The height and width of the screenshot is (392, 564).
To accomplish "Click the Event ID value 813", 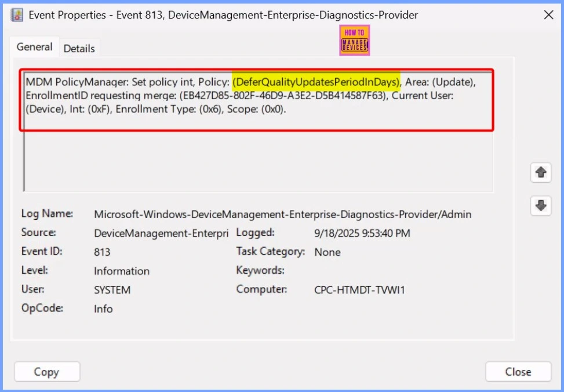I will tap(102, 252).
